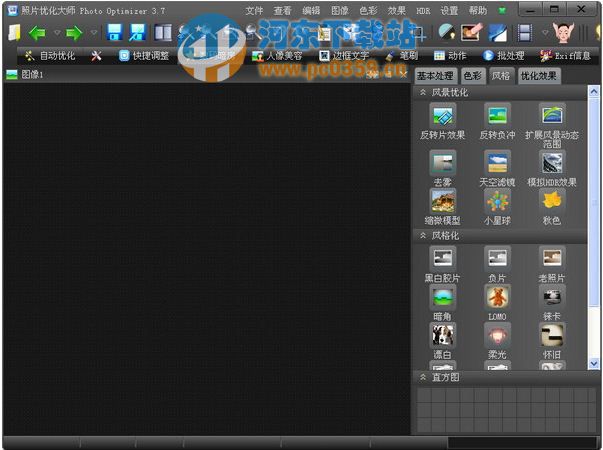
Task: Select the 图像1 document tab
Action: tap(32, 75)
